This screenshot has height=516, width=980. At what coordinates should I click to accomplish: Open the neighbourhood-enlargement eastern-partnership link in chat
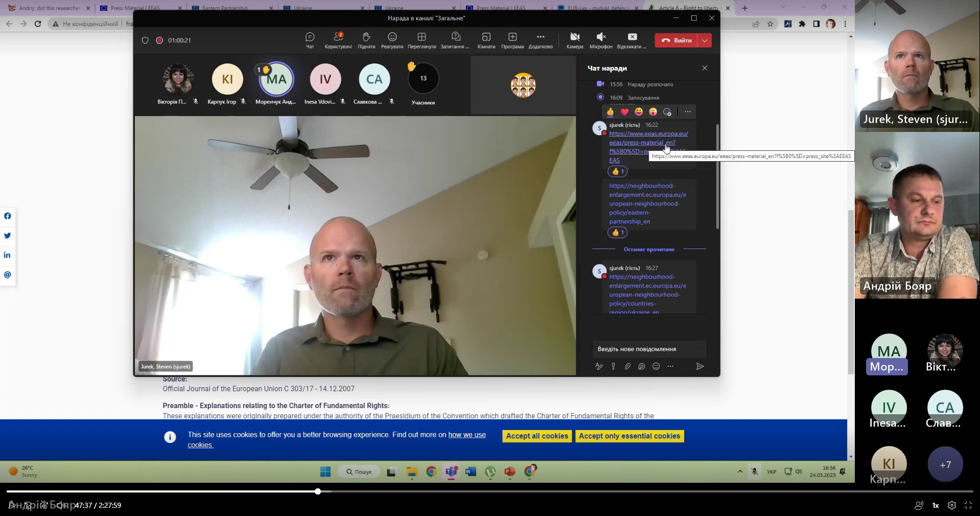click(647, 204)
